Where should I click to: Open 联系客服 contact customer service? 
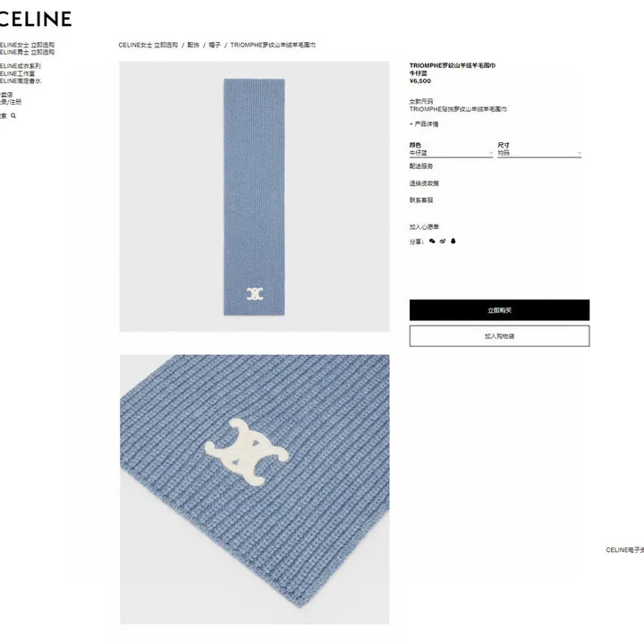(x=421, y=200)
